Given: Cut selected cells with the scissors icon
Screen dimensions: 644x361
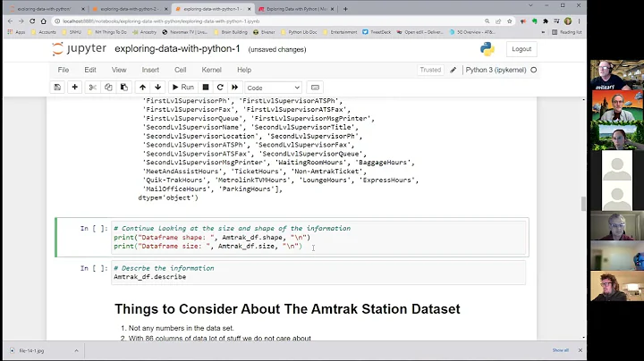Looking at the screenshot, I should [93, 88].
